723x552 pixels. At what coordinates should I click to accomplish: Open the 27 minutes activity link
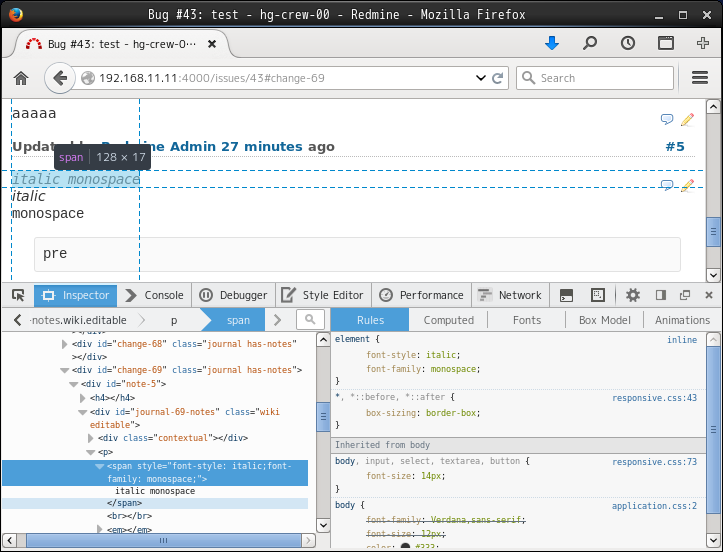pos(261,147)
